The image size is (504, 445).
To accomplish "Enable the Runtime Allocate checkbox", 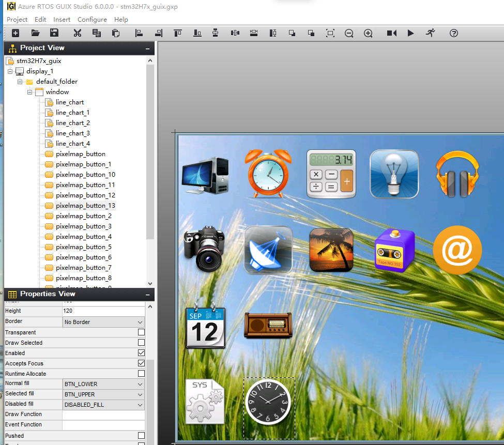I will point(141,373).
